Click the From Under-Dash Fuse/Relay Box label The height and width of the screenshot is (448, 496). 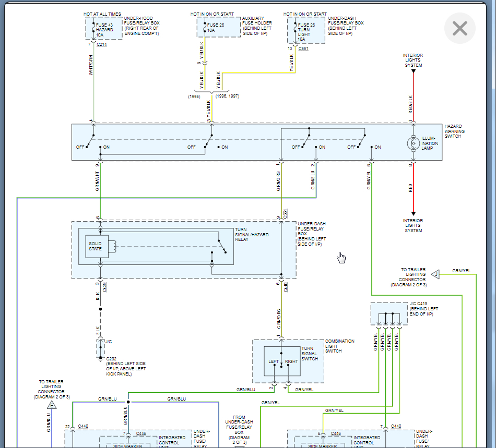click(239, 430)
